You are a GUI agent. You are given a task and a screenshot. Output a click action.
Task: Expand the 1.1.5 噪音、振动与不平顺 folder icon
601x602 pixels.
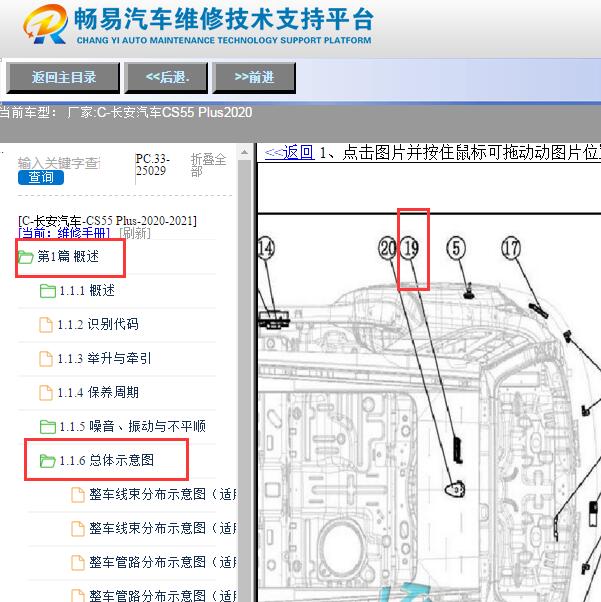pos(48,427)
